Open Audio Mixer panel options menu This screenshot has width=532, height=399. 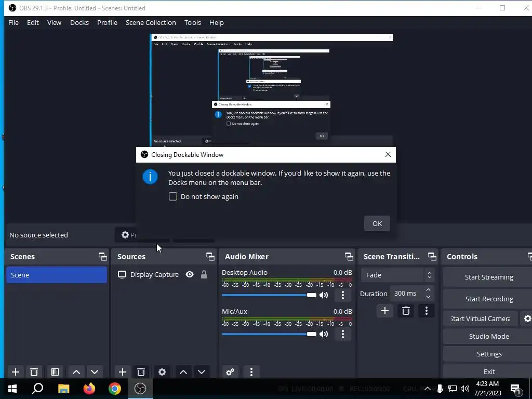click(x=251, y=372)
